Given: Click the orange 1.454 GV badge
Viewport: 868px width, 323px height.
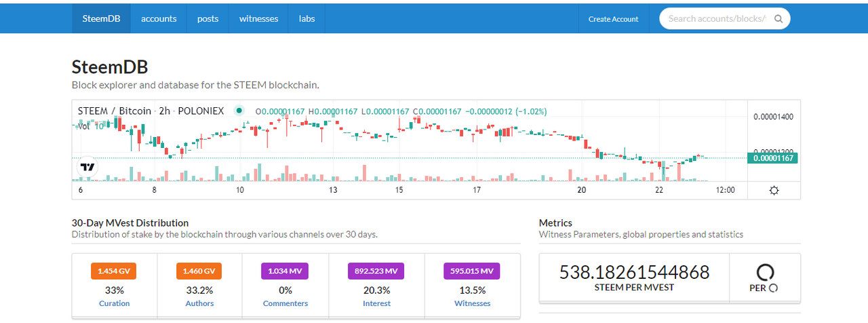Looking at the screenshot, I should [114, 271].
